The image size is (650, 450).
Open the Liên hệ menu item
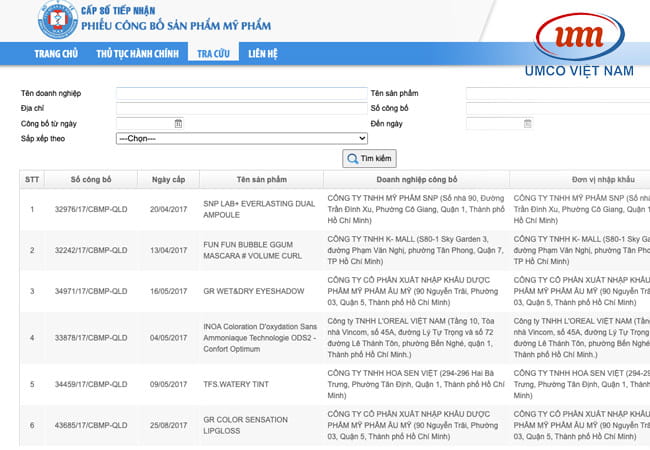point(263,53)
